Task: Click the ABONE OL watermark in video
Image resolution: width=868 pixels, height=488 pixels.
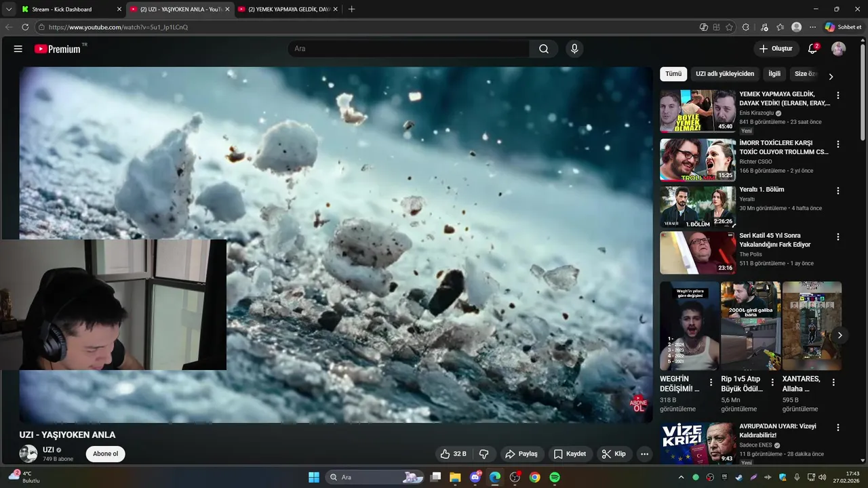Action: [638, 404]
